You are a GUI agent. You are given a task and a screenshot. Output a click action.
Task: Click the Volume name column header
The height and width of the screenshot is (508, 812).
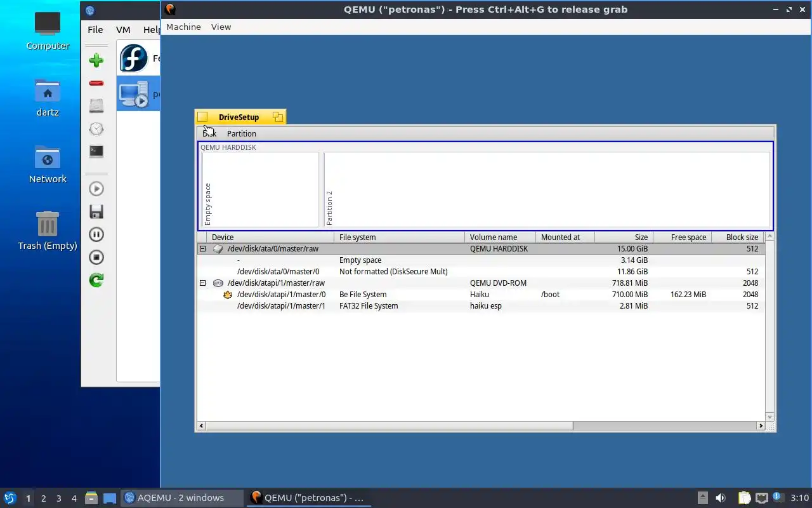[x=501, y=237]
